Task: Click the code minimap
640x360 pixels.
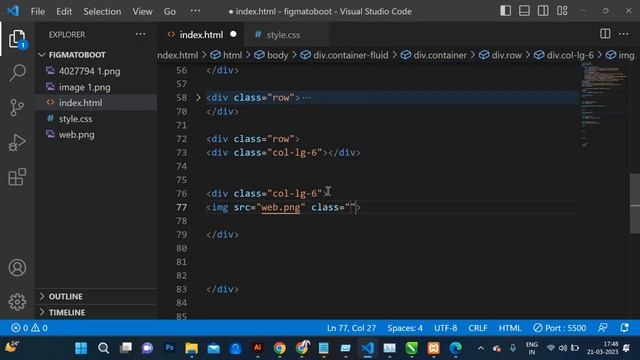Action: coord(604,104)
